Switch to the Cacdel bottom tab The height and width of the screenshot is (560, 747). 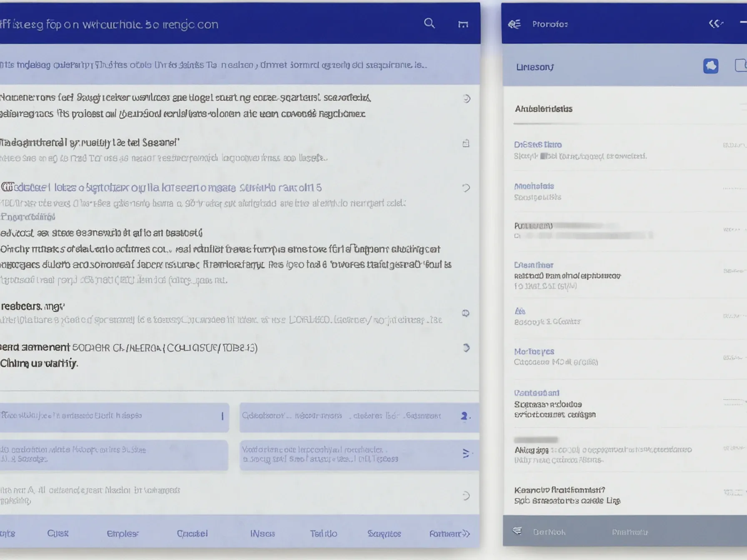pos(192,533)
